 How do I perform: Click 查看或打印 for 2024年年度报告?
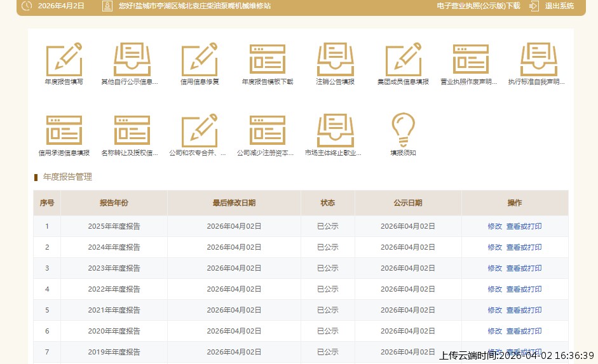point(524,247)
